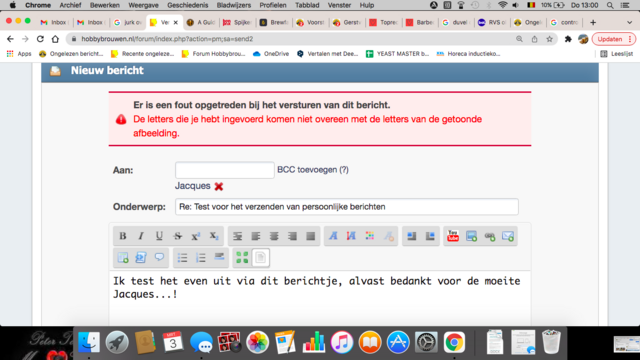This screenshot has height=360, width=640.
Task: Open the Bewerken menu
Action: click(x=105, y=5)
